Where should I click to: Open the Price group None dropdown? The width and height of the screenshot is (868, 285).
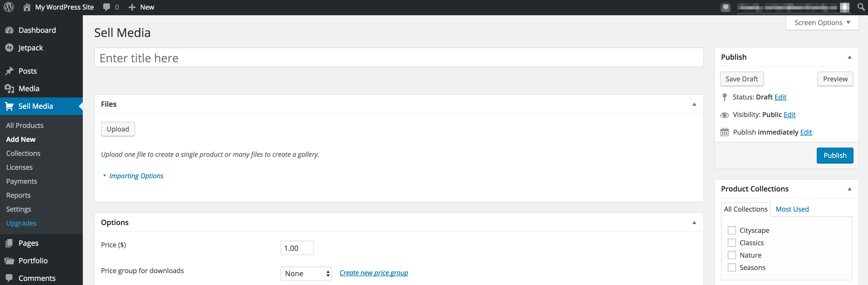[x=306, y=274]
